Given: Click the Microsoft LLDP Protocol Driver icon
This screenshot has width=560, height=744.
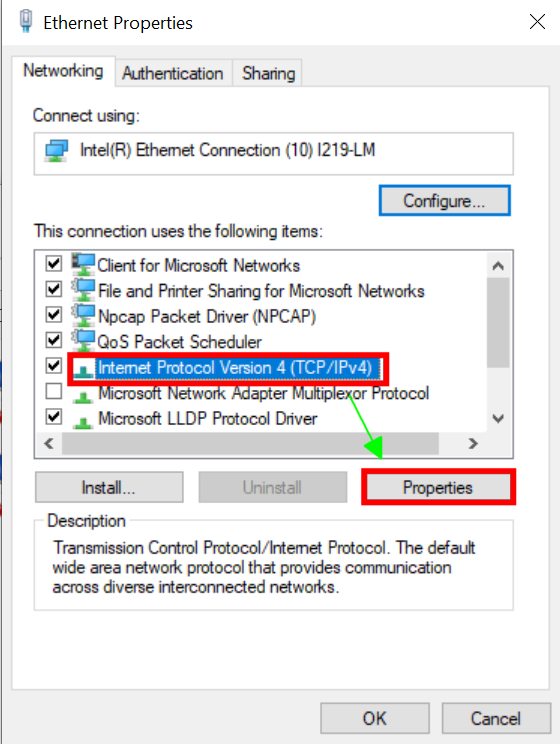Looking at the screenshot, I should 83,422.
